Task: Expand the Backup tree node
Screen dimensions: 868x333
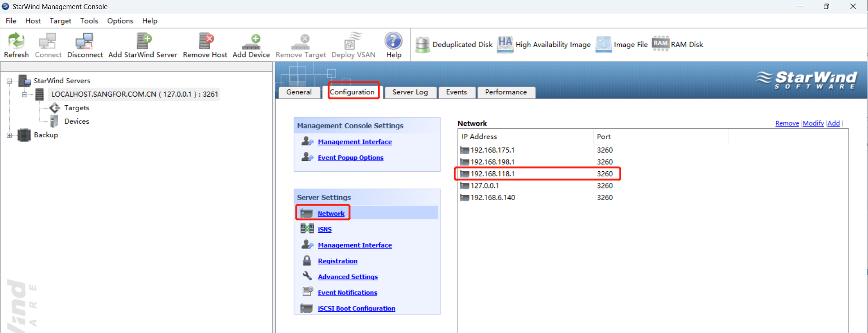Action: [9, 135]
